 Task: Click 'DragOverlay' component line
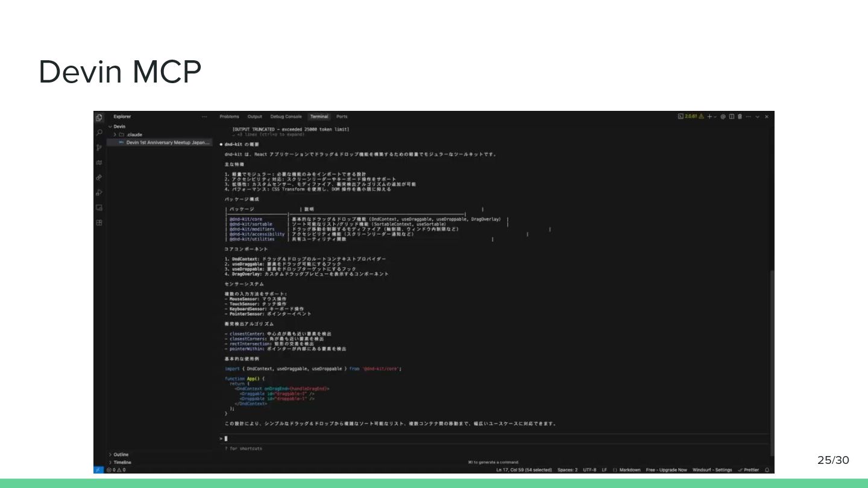click(x=307, y=274)
